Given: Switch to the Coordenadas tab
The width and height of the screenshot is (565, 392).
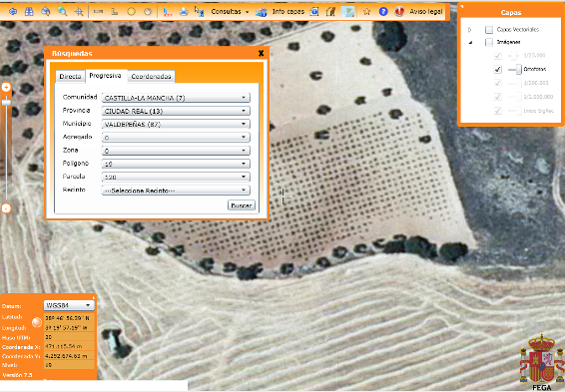Looking at the screenshot, I should [x=151, y=77].
